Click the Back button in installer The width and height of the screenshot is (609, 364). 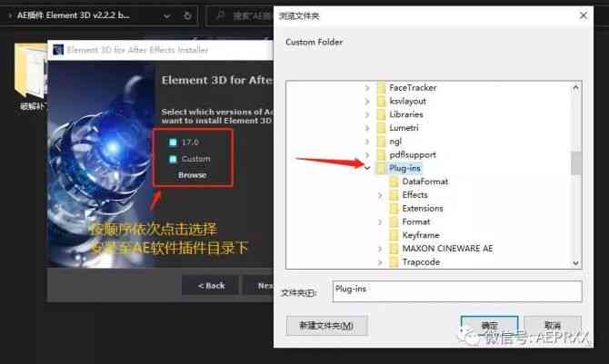(x=211, y=286)
